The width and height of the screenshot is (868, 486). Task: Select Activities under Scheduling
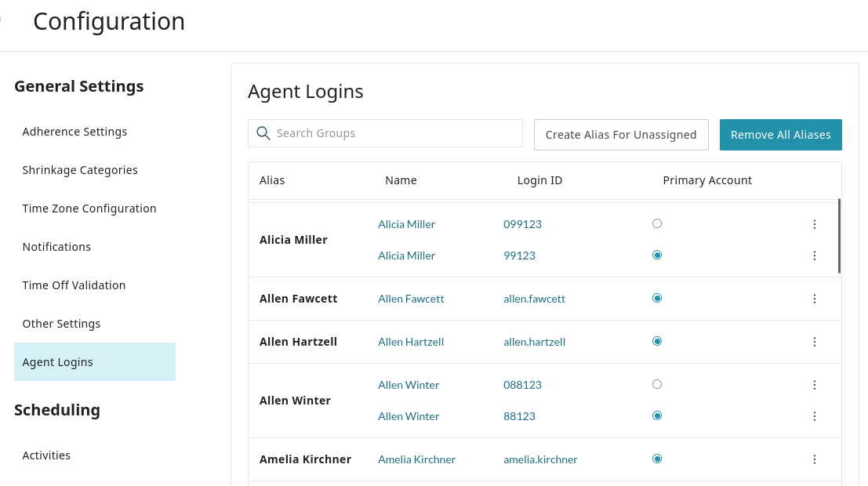point(46,455)
